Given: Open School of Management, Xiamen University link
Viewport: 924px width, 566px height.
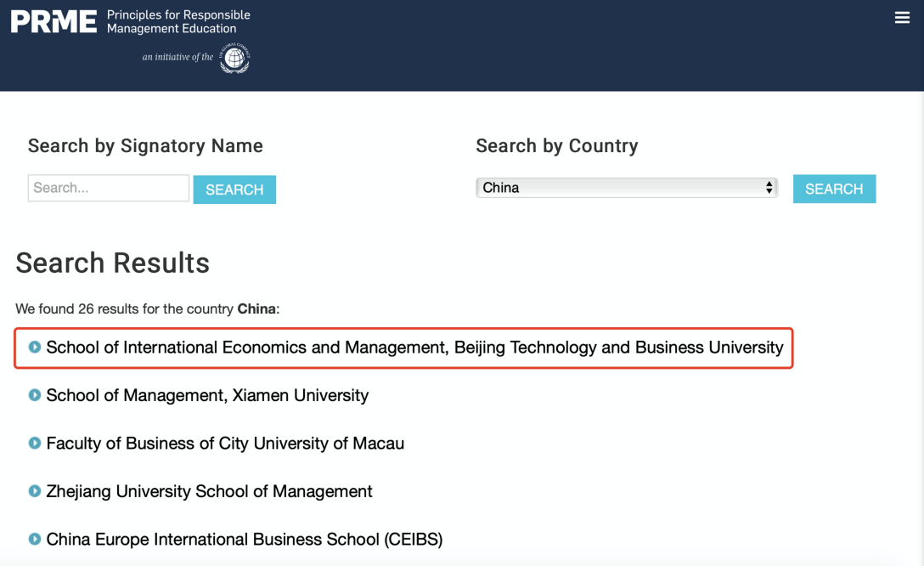Looking at the screenshot, I should pyautogui.click(x=207, y=395).
